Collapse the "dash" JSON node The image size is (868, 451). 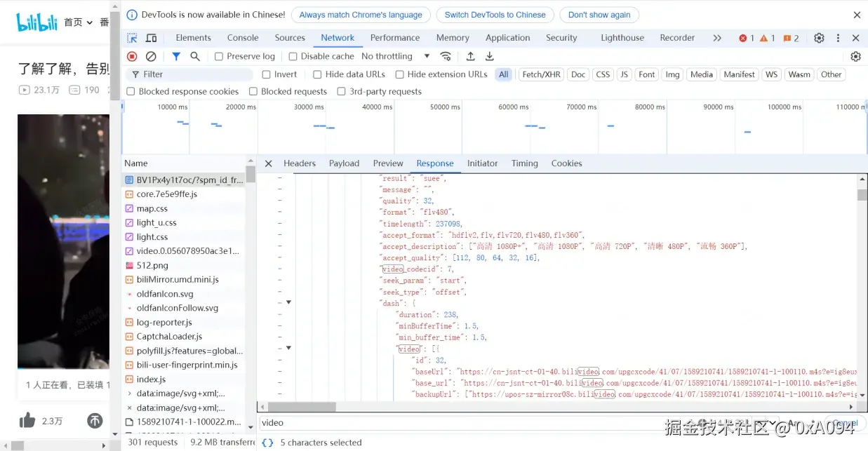[288, 303]
